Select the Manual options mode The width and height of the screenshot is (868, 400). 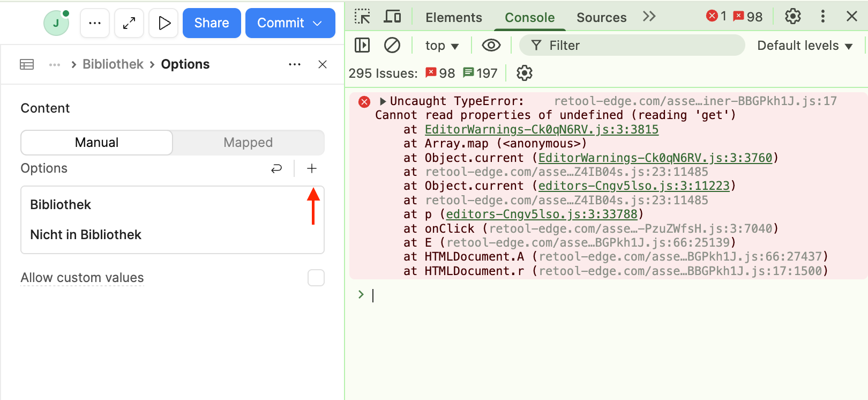[97, 143]
